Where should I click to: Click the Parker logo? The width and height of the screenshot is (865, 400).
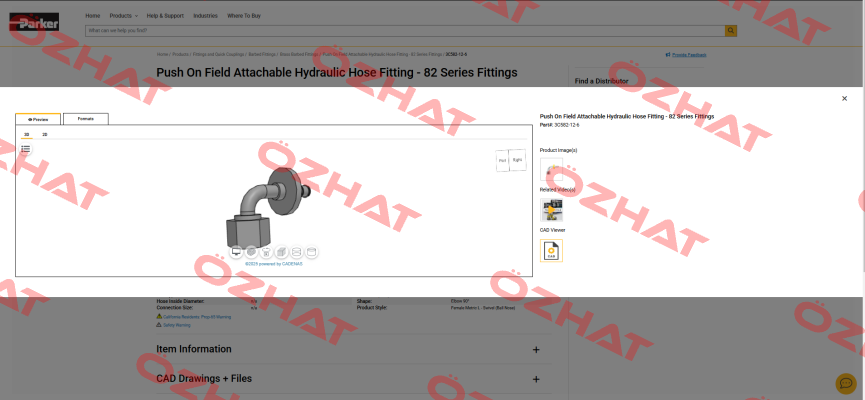pos(34,23)
